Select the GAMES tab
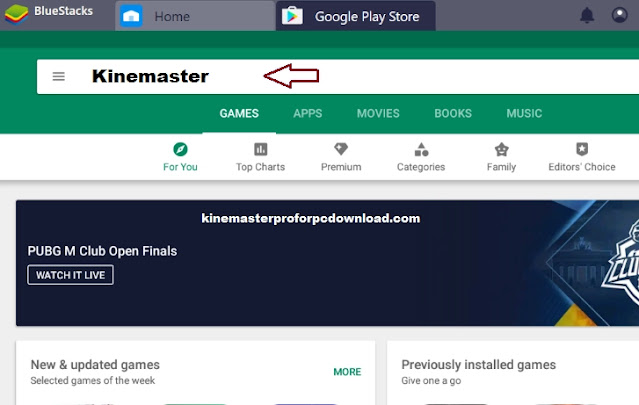 tap(239, 113)
